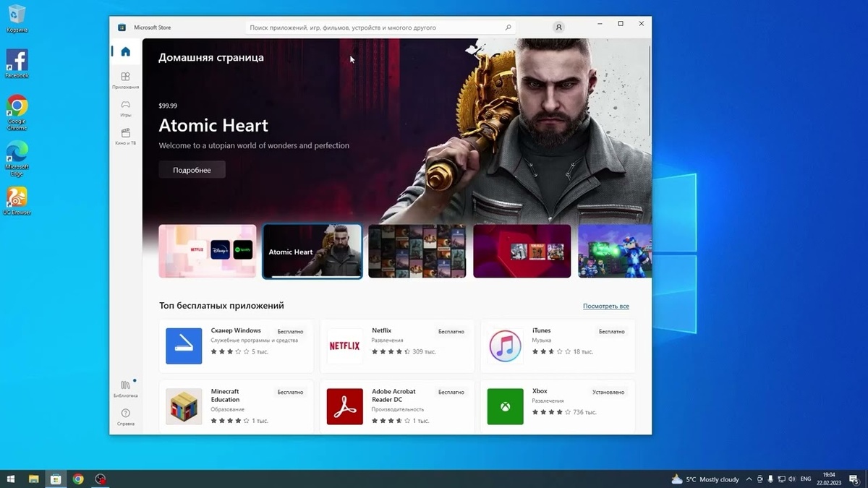Select the movie collage carousel thumbnail
The width and height of the screenshot is (868, 488).
(417, 251)
